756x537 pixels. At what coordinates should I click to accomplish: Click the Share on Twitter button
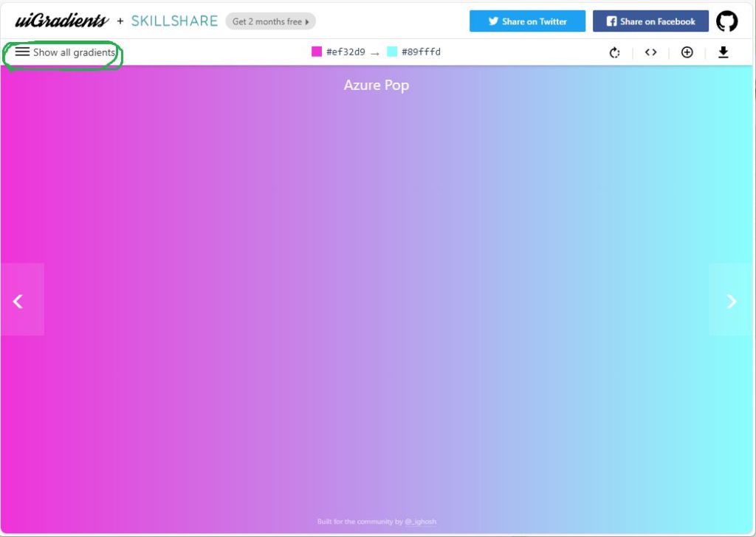527,21
